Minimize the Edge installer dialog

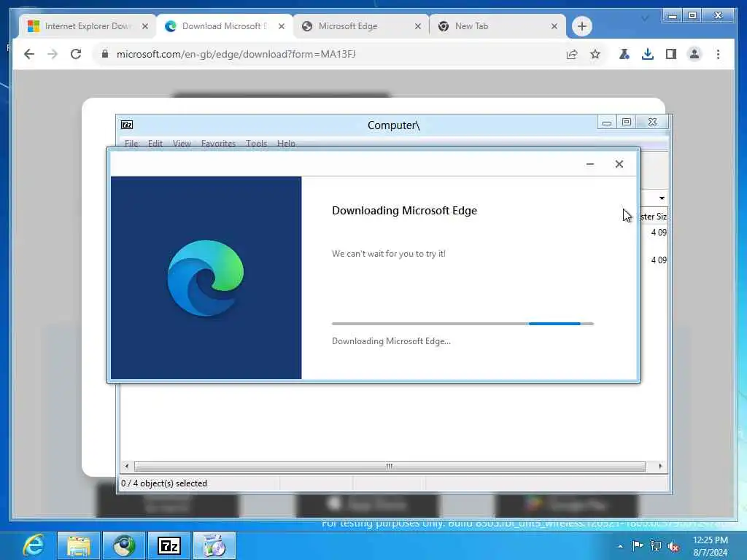[x=589, y=164]
